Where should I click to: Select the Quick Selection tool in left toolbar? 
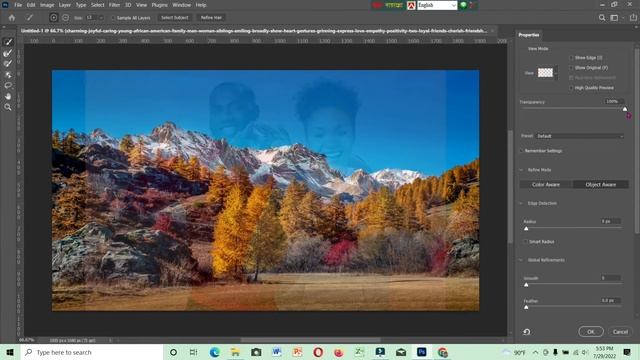pyautogui.click(x=8, y=42)
